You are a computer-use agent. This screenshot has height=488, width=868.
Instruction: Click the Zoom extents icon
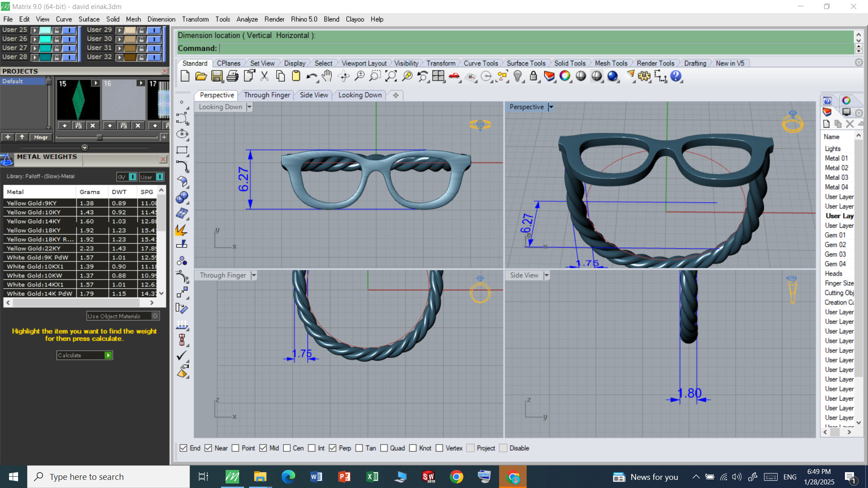click(391, 76)
